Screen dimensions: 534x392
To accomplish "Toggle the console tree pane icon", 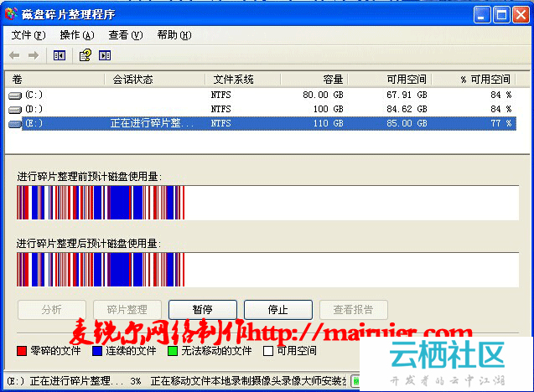I will pos(60,55).
